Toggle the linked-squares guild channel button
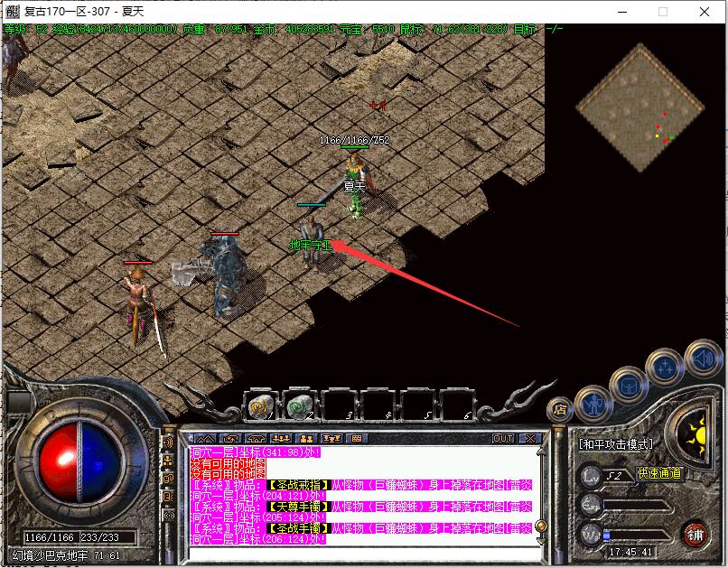The width and height of the screenshot is (728, 568). tap(168, 479)
